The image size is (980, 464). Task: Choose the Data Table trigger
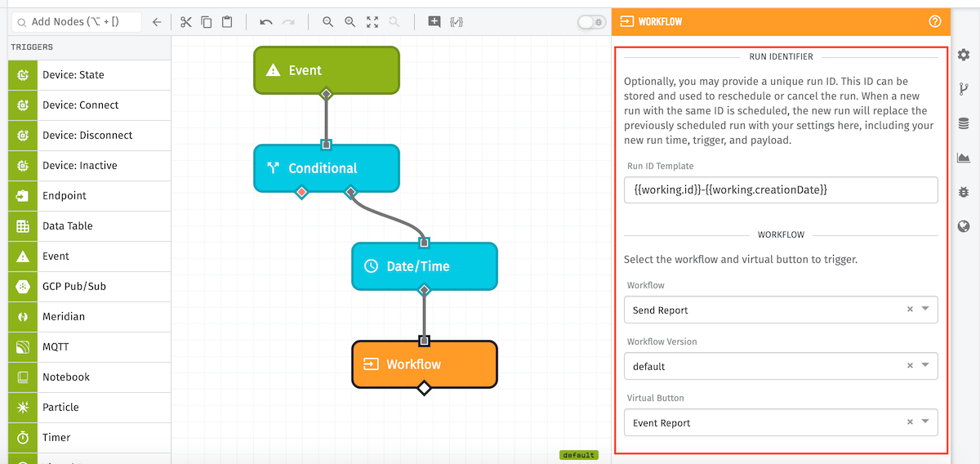point(90,226)
